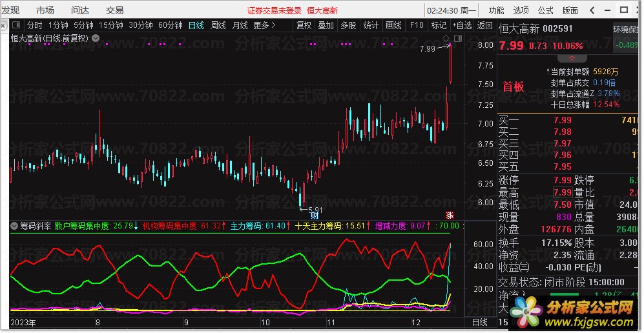
Task: Switch to the 30分钟 period tab
Action: (x=141, y=25)
